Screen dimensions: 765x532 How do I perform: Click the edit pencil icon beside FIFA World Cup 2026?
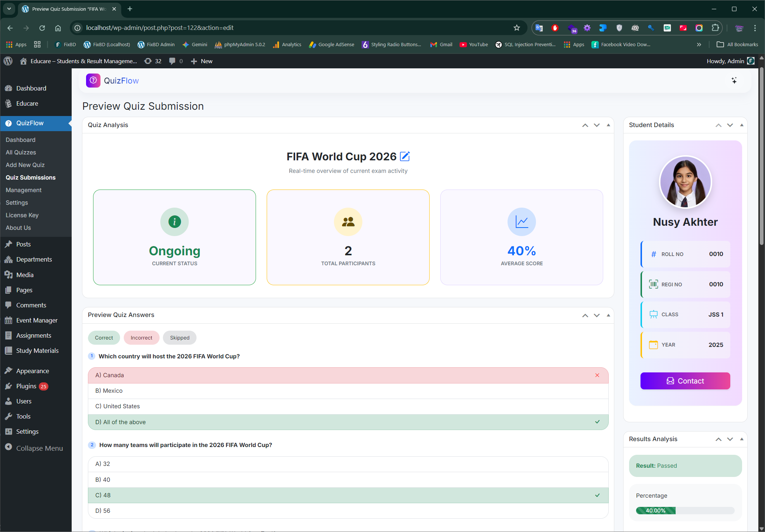coord(405,156)
